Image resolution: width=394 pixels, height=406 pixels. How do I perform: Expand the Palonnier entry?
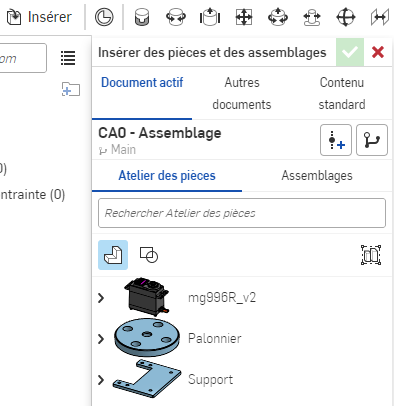[101, 339]
